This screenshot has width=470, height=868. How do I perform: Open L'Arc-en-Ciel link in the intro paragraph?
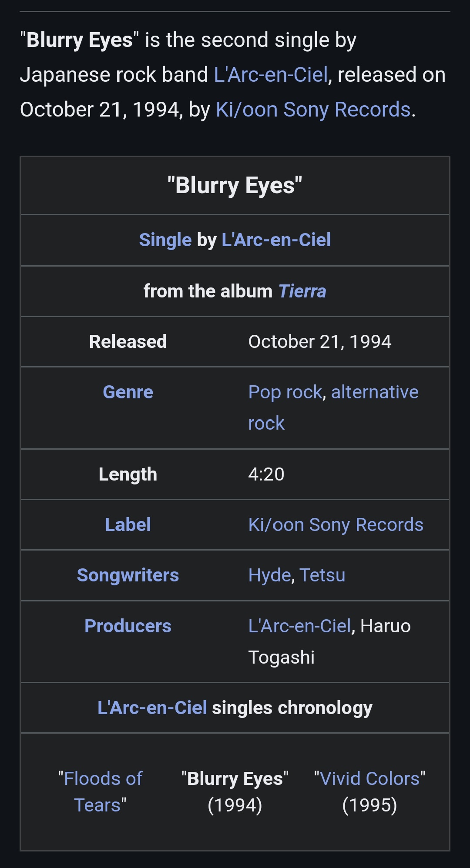[x=270, y=75]
